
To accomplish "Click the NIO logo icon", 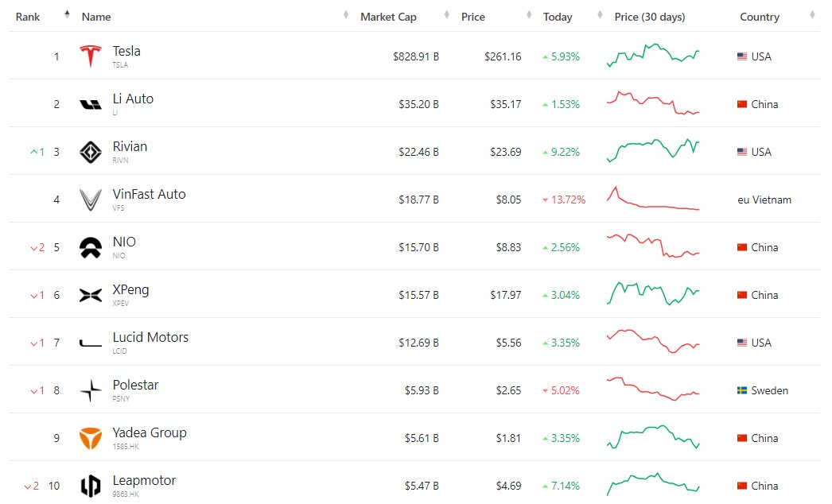I will click(91, 247).
